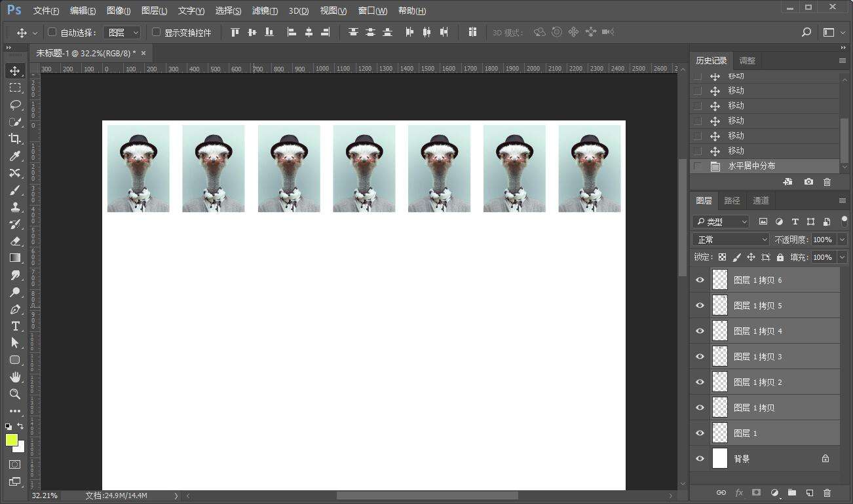Image resolution: width=853 pixels, height=504 pixels.
Task: Select the 水平居中分布 history state
Action: click(765, 166)
